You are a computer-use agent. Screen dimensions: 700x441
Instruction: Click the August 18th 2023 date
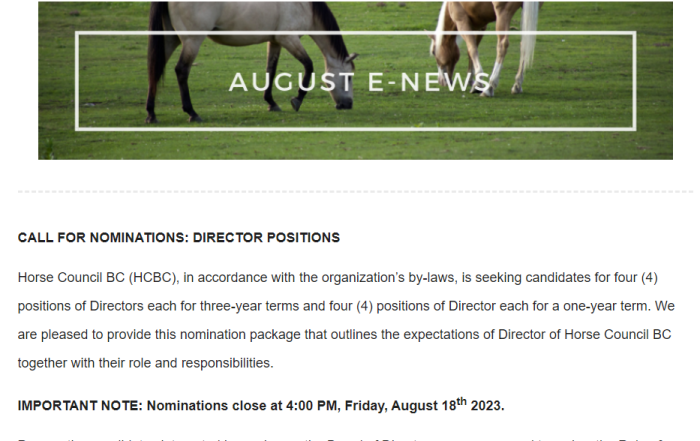pyautogui.click(x=447, y=404)
